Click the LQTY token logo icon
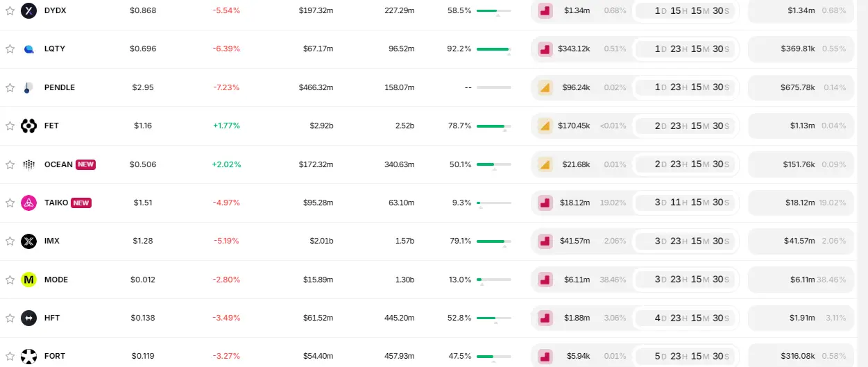The width and height of the screenshot is (868, 367). click(x=28, y=49)
